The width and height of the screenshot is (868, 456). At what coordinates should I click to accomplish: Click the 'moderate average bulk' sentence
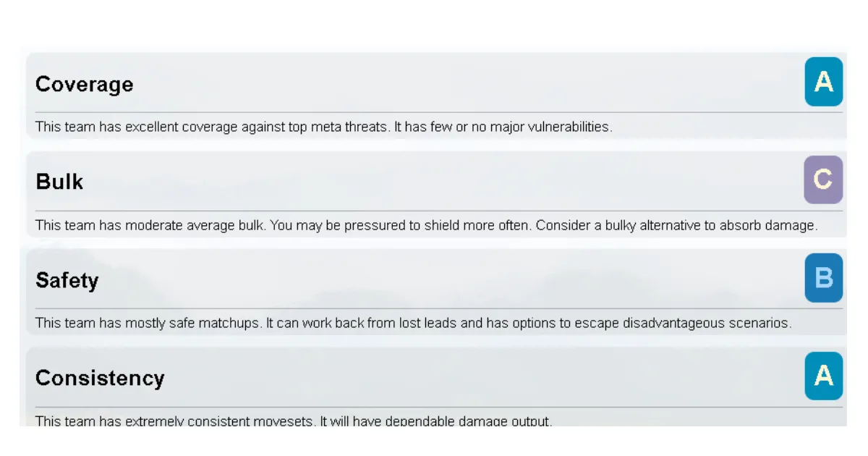pyautogui.click(x=150, y=225)
